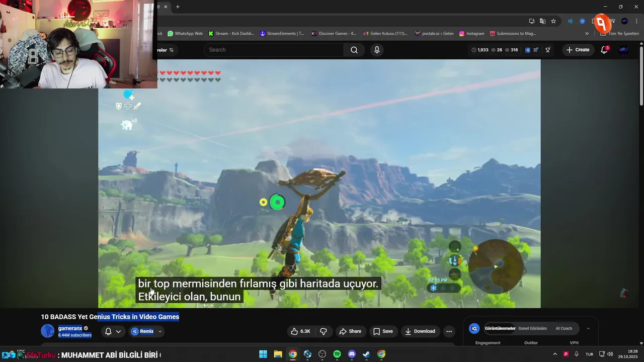Open Gelen Kutusu Gmail bookmark
644x362 pixels.
385,34
